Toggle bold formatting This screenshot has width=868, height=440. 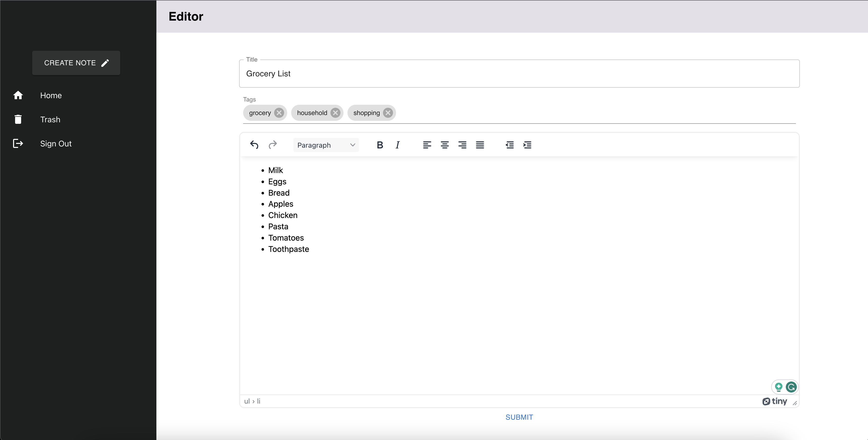[x=380, y=145]
